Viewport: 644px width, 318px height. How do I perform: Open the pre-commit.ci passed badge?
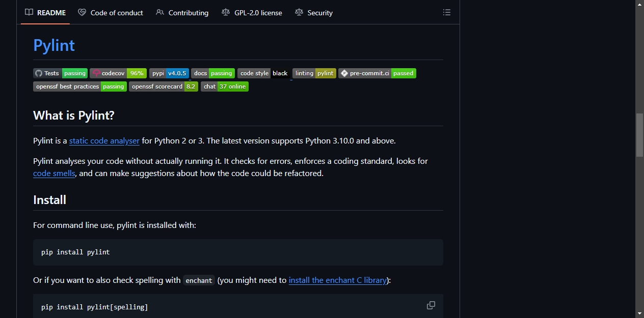pyautogui.click(x=377, y=73)
